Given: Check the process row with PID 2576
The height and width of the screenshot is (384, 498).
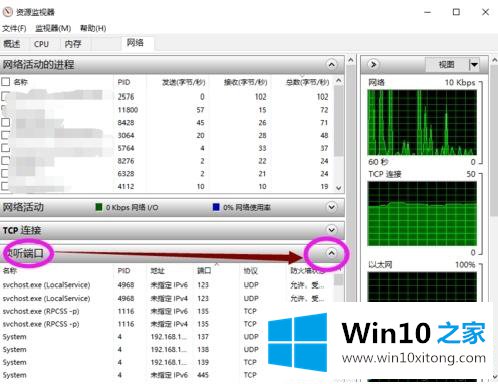Looking at the screenshot, I should coord(6,97).
